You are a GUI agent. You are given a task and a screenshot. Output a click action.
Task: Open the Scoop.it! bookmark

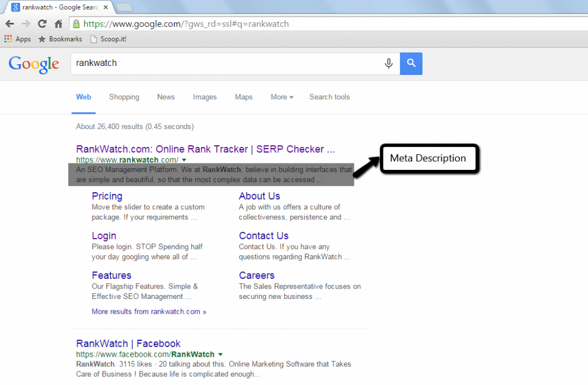(x=109, y=39)
